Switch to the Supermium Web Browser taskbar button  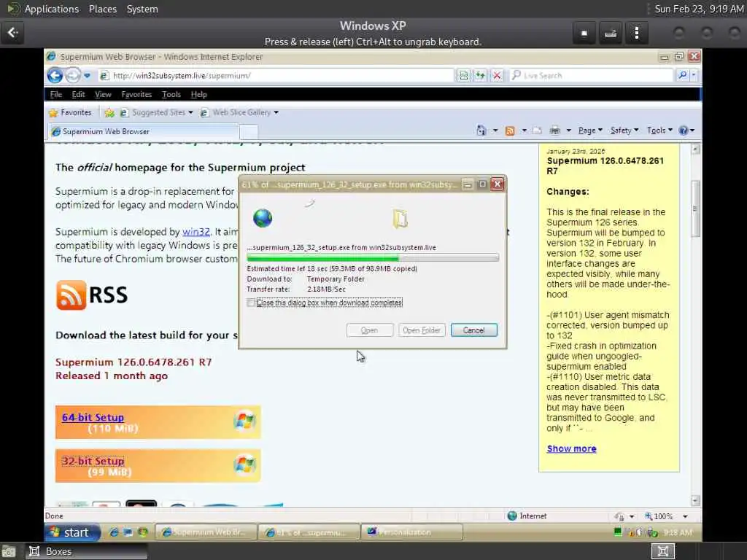click(206, 532)
